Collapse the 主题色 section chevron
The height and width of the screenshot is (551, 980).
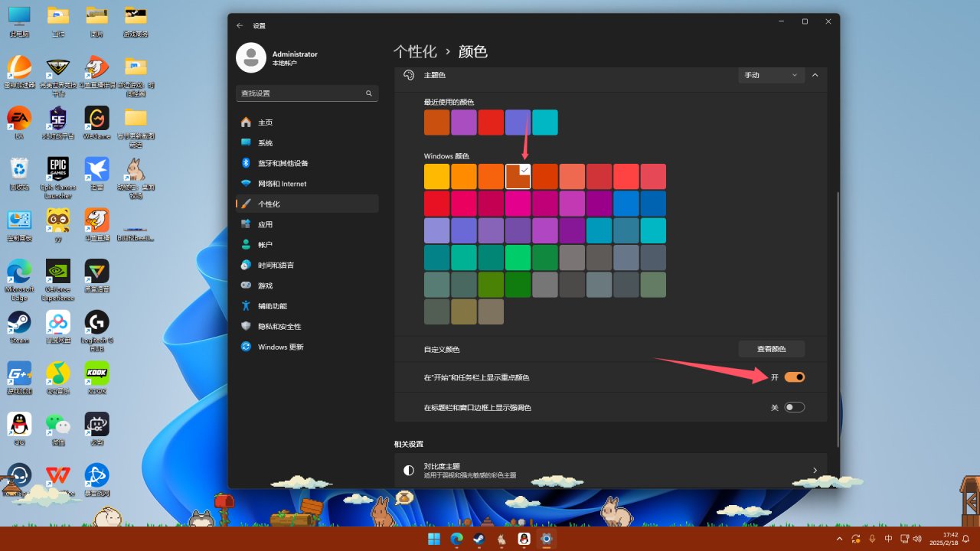pos(815,75)
